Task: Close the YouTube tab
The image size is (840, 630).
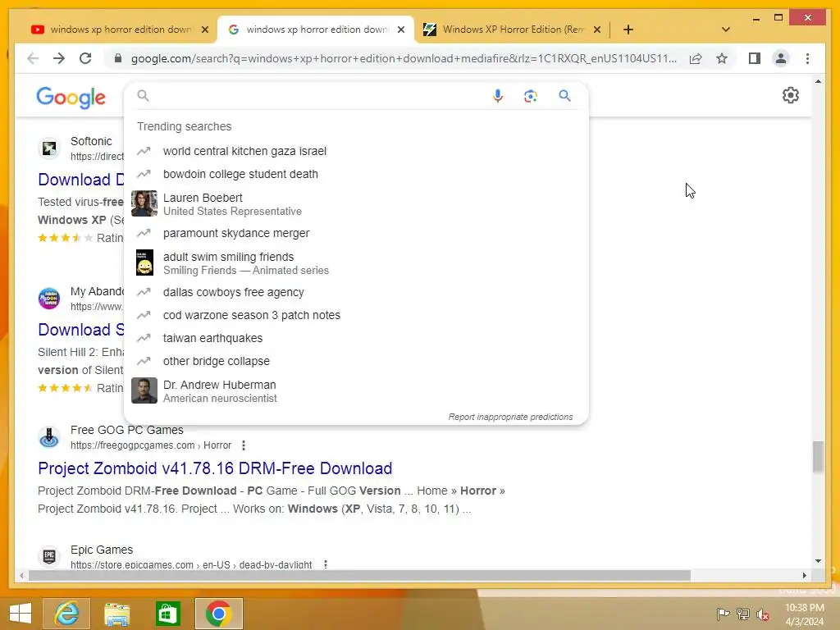Action: tap(204, 30)
